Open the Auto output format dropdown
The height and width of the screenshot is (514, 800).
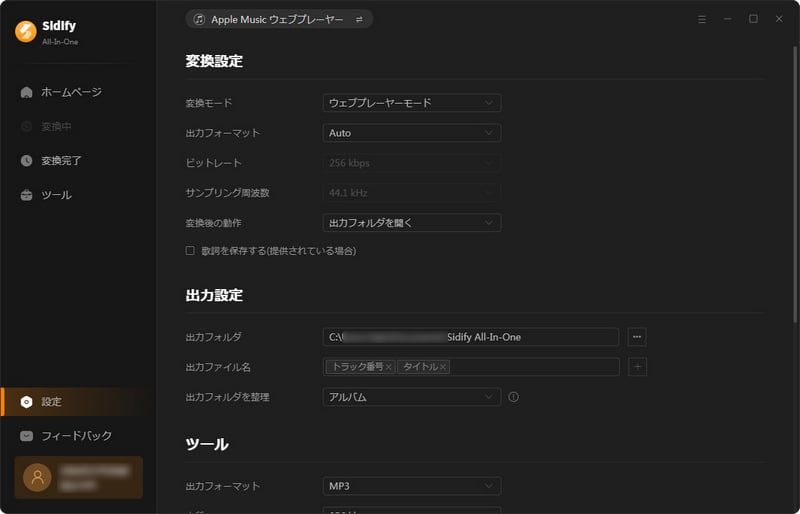pos(412,133)
